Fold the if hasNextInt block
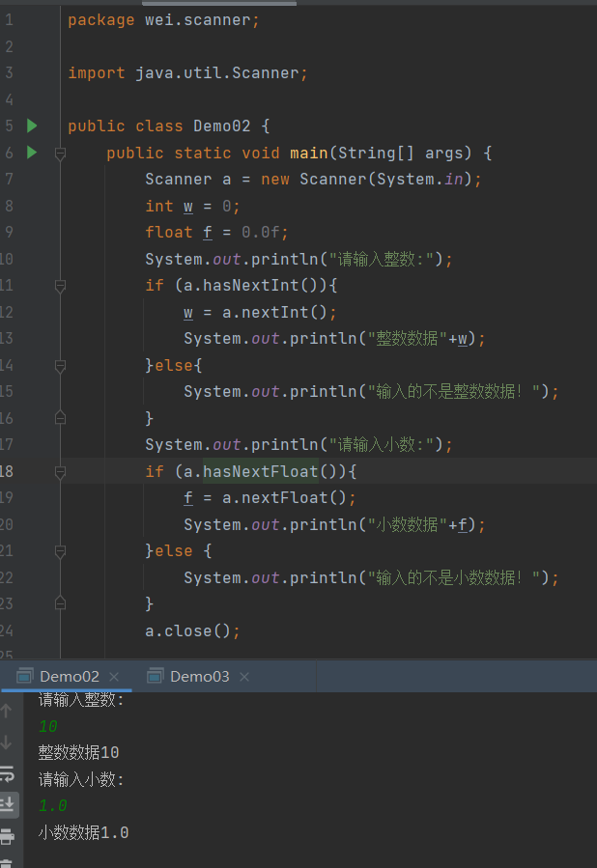Viewport: 597px width, 868px height. (60, 286)
